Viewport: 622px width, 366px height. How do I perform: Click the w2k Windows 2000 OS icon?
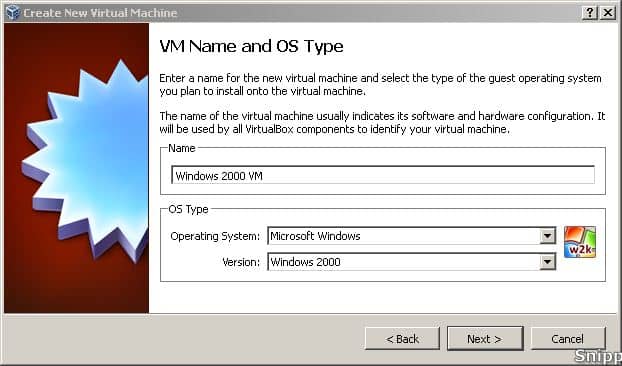click(580, 242)
